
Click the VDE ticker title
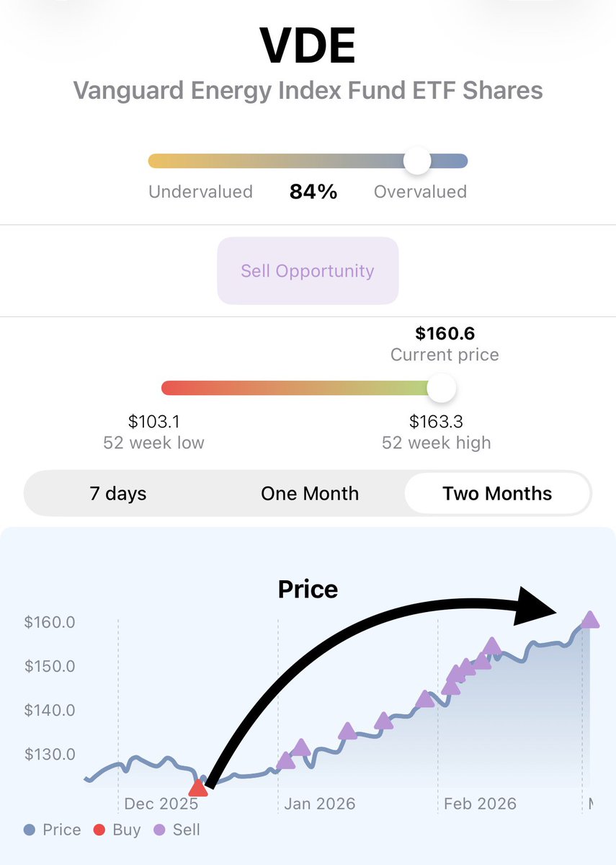coord(308,47)
